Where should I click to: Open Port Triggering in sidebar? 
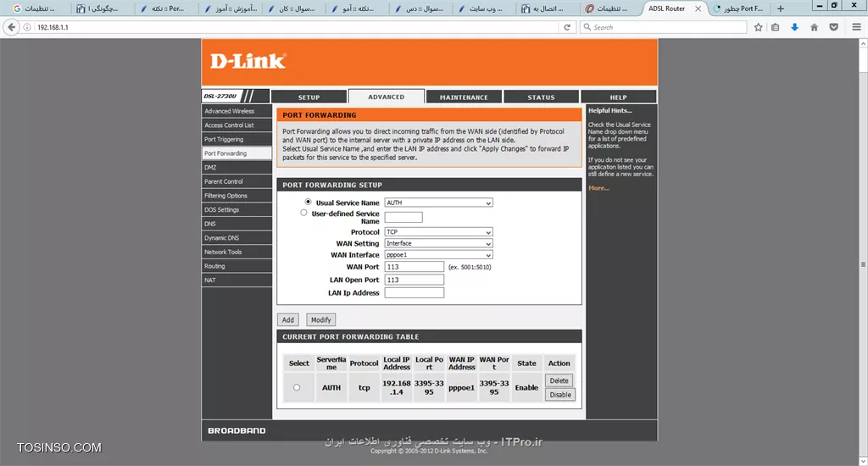click(236, 140)
